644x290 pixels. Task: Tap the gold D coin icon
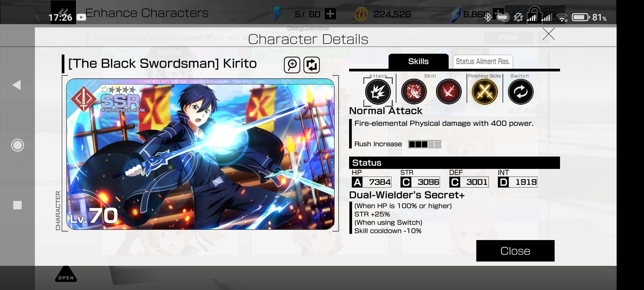[x=361, y=14]
